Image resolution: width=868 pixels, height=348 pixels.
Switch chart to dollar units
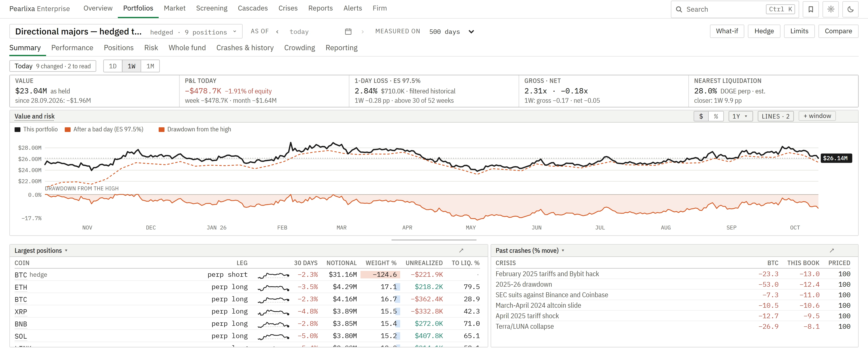tap(701, 116)
